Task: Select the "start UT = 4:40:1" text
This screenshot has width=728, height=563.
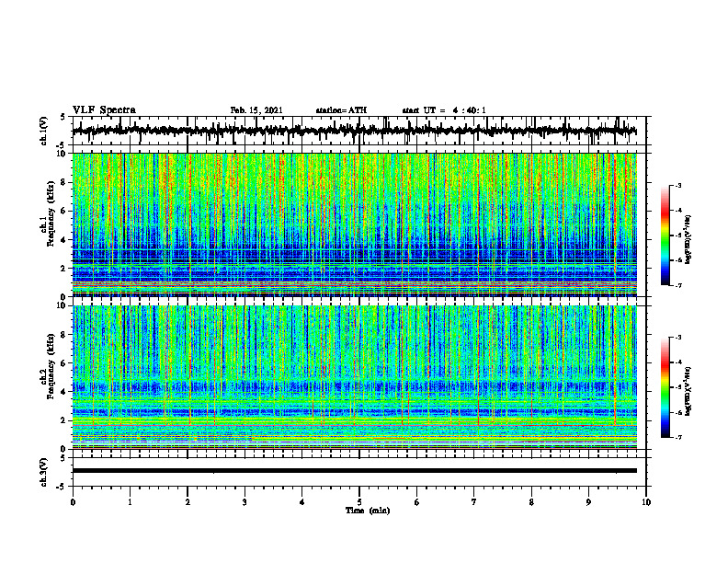Action: (444, 110)
